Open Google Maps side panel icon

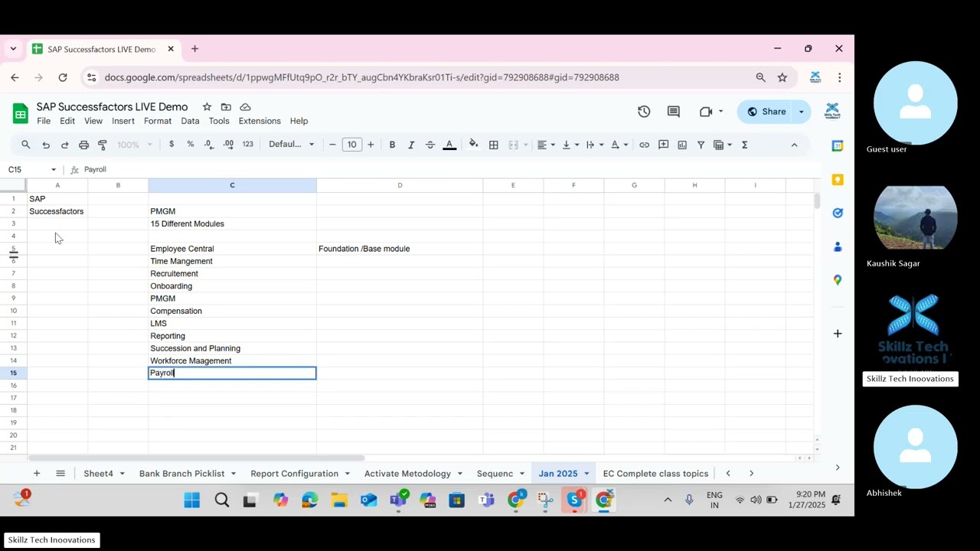pyautogui.click(x=838, y=280)
